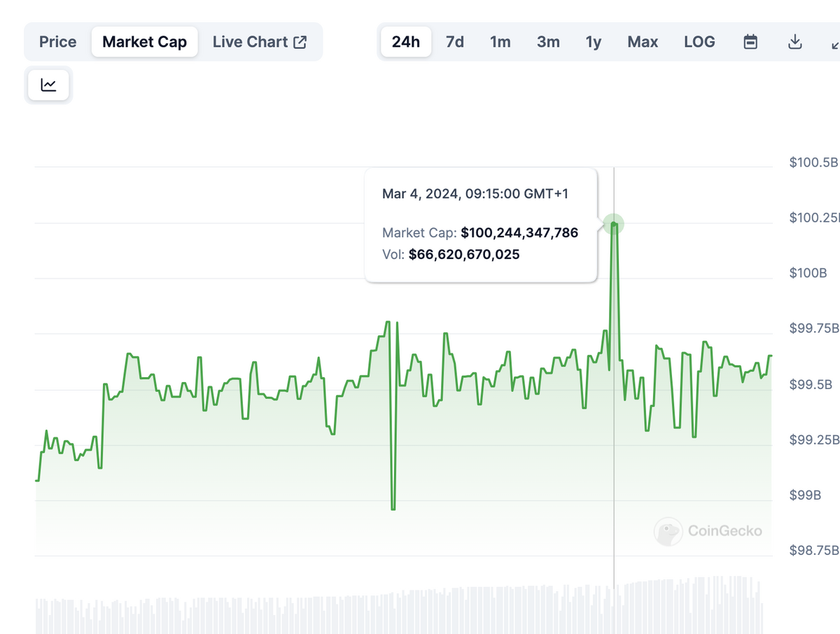This screenshot has width=840, height=634.
Task: Open the calendar date range picker
Action: pos(750,42)
